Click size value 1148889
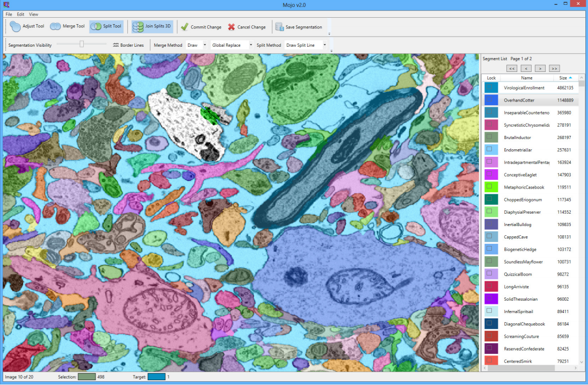The width and height of the screenshot is (588, 385). pos(565,100)
